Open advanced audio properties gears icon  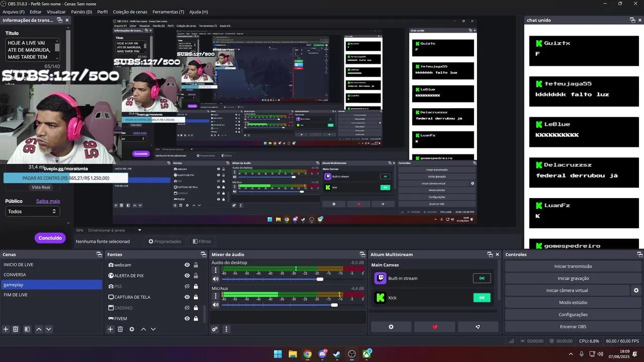[214, 329]
